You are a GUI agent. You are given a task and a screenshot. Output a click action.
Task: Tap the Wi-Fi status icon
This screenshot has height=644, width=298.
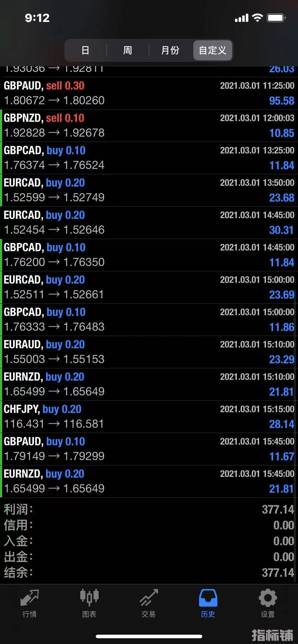pos(257,18)
